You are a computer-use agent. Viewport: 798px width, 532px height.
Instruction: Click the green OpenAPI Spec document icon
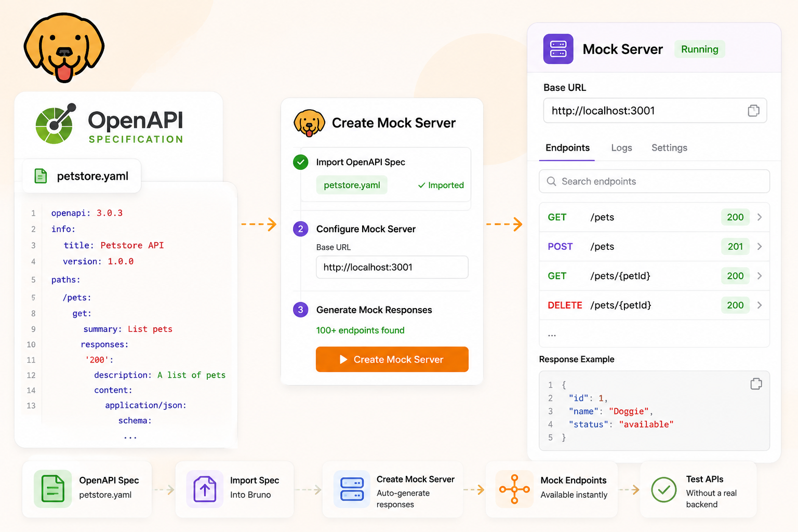[52, 489]
